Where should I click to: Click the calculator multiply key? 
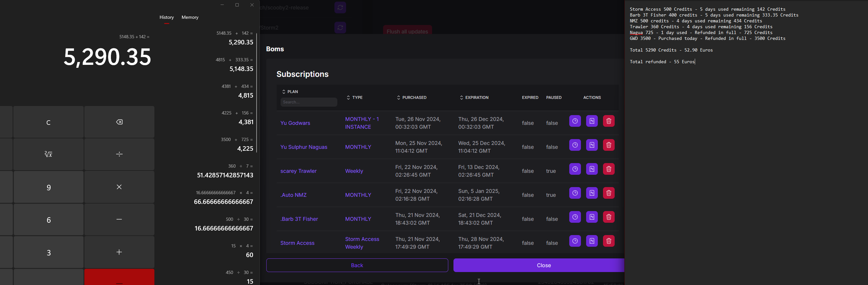coord(119,187)
